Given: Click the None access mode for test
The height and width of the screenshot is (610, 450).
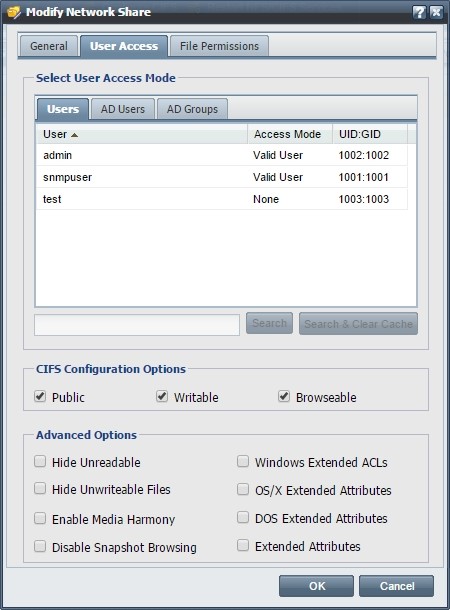Looking at the screenshot, I should tap(266, 199).
